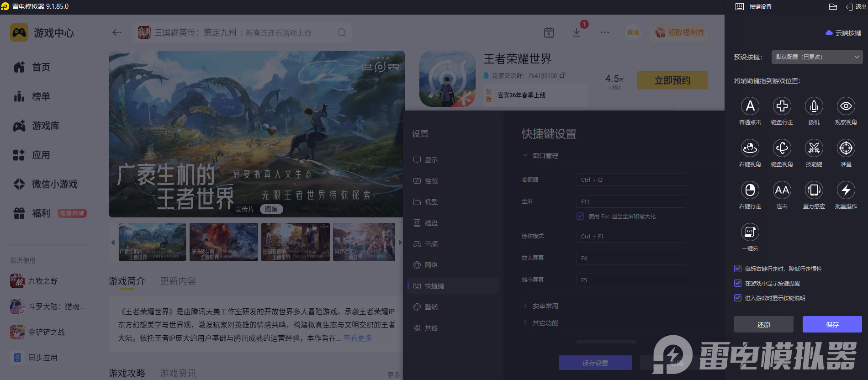This screenshot has width=868, height=380.
Task: Click the 登录 login button
Action: (x=633, y=32)
